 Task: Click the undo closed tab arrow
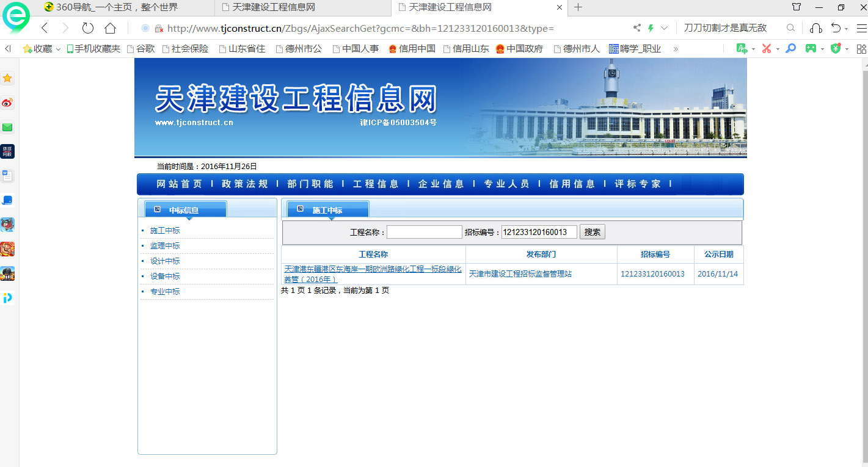[836, 28]
